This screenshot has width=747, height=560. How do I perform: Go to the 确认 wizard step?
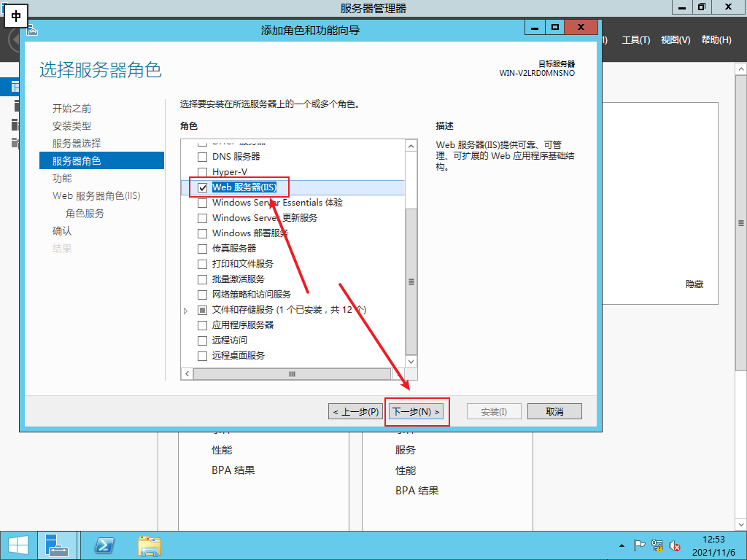(62, 231)
